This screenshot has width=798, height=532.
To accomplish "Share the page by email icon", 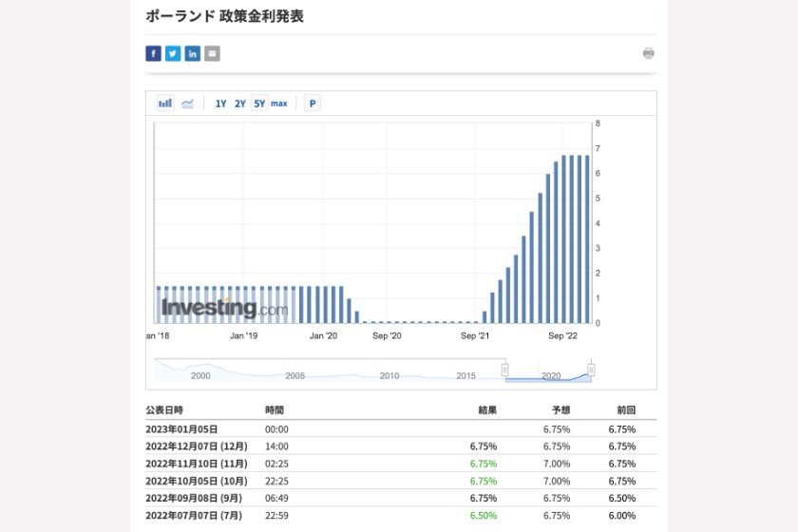I will pos(212,53).
